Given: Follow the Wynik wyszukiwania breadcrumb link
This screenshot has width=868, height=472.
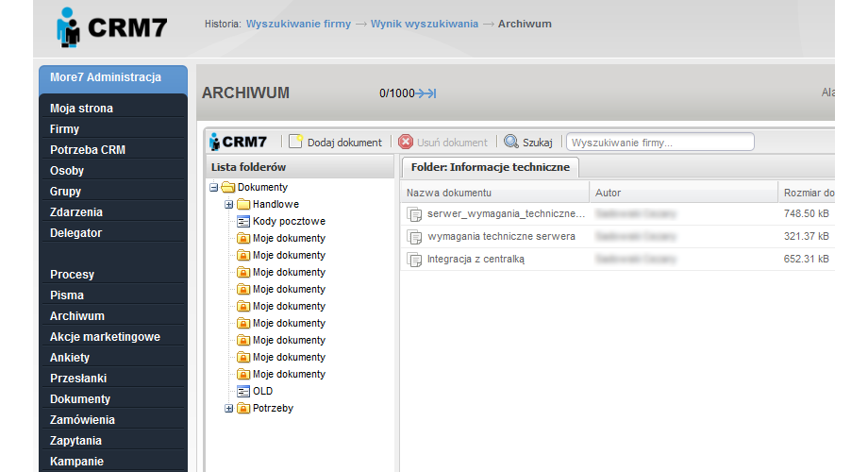Looking at the screenshot, I should (x=425, y=24).
